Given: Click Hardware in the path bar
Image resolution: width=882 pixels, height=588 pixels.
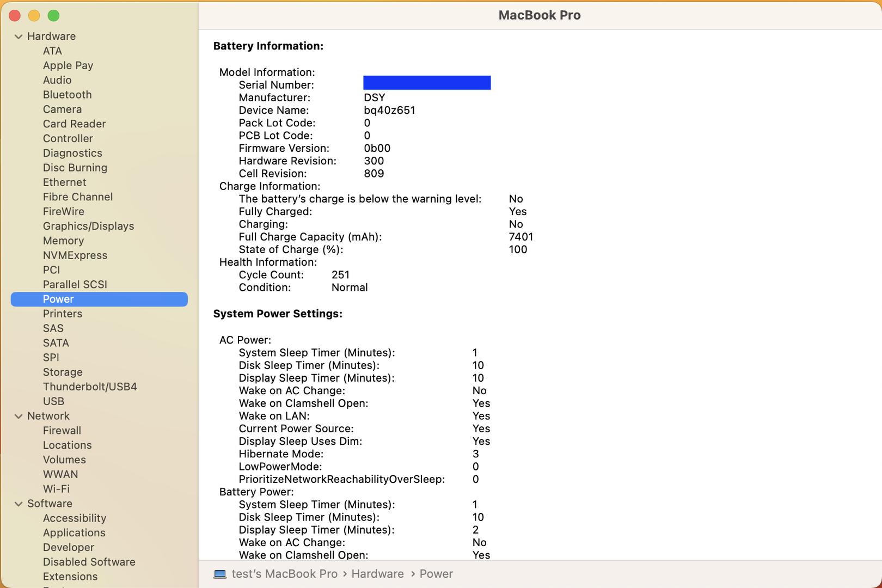Looking at the screenshot, I should 377,574.
